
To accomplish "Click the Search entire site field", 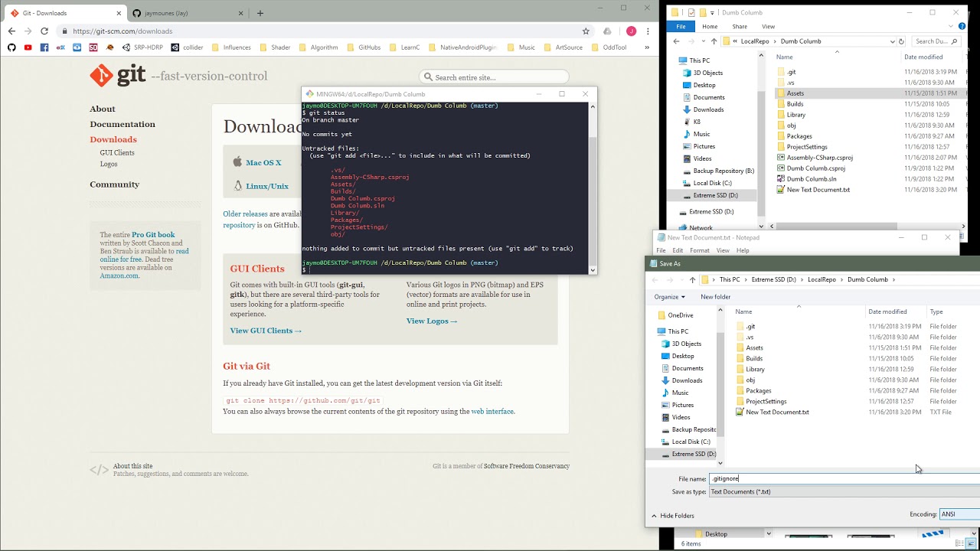I will tap(498, 77).
